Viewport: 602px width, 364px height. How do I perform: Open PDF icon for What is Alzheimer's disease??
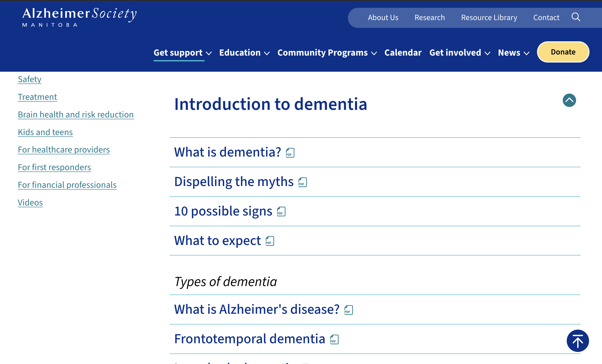click(348, 310)
